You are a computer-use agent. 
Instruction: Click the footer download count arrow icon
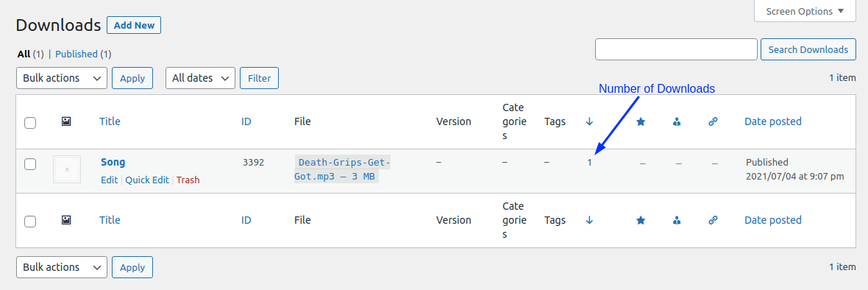[589, 220]
